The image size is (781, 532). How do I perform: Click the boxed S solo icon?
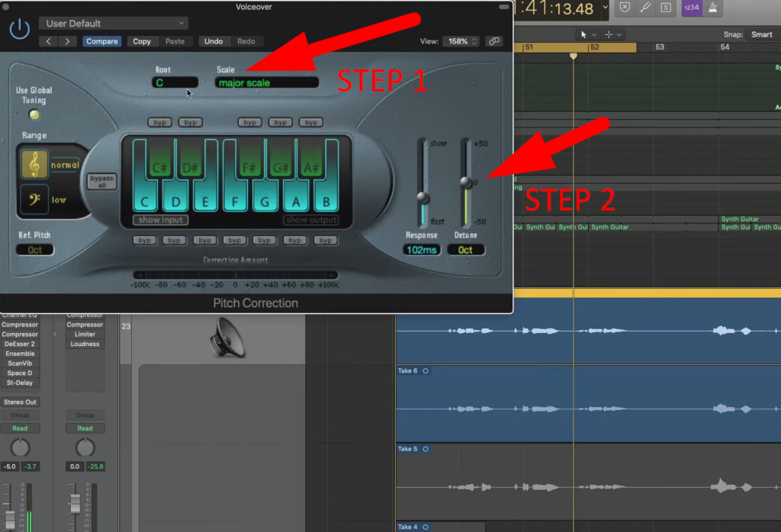click(x=666, y=8)
